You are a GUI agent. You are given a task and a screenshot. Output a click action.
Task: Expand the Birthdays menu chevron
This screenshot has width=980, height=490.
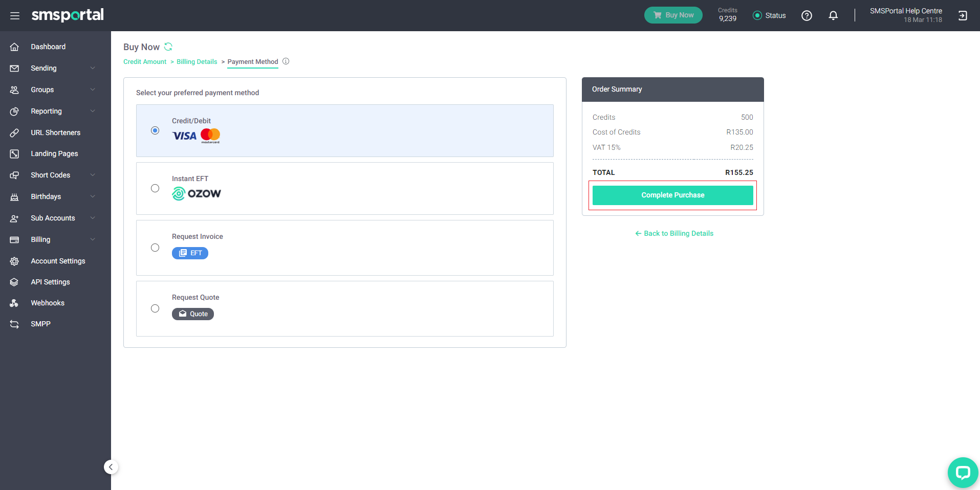[93, 196]
